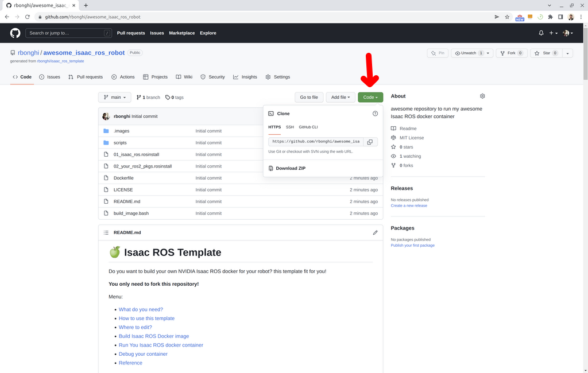This screenshot has width=588, height=373.
Task: Select the SSH clone tab
Action: pos(289,127)
